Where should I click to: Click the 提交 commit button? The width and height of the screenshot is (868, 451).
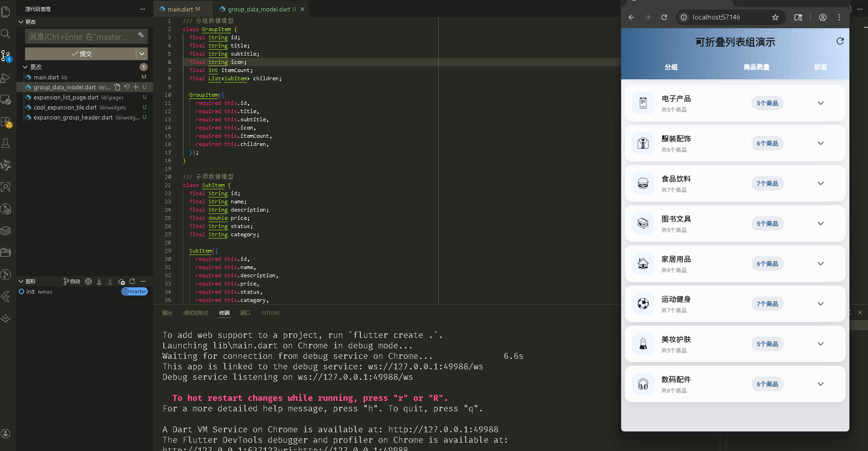pyautogui.click(x=82, y=54)
